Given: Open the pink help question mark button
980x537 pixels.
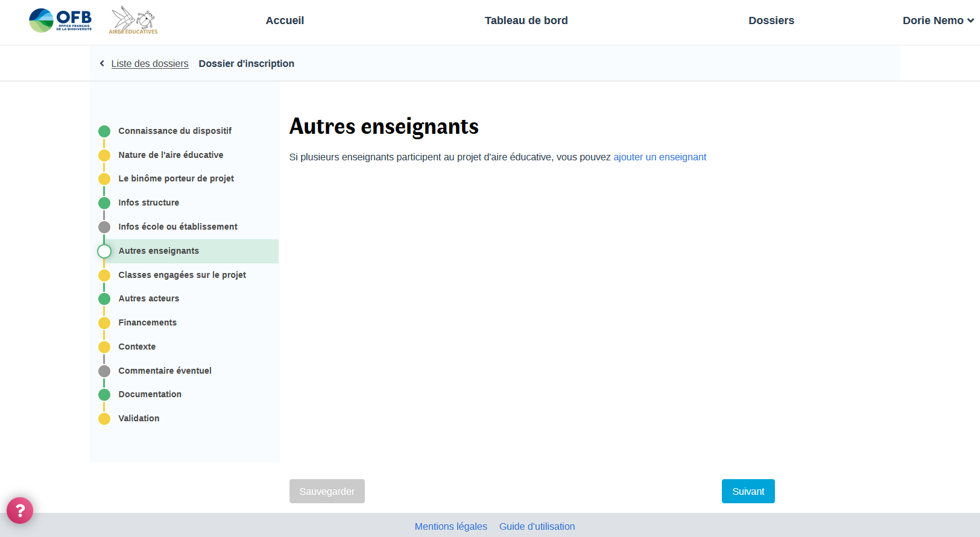Looking at the screenshot, I should 20,510.
